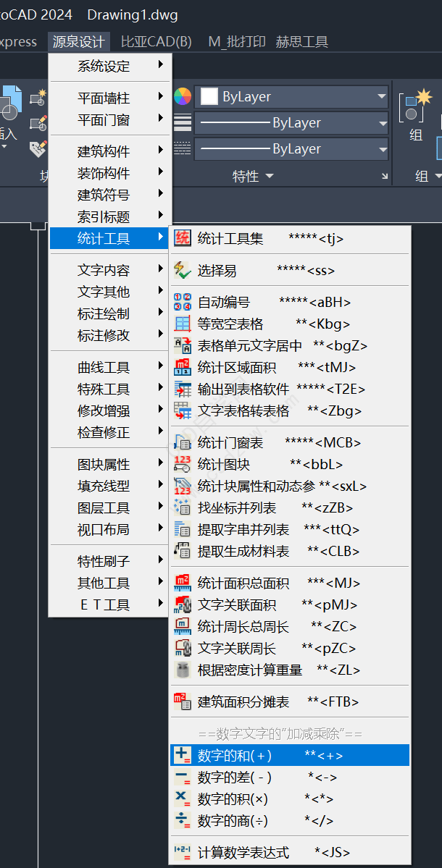Click the 选择易 checkmark icon
This screenshot has width=442, height=868.
point(183,271)
